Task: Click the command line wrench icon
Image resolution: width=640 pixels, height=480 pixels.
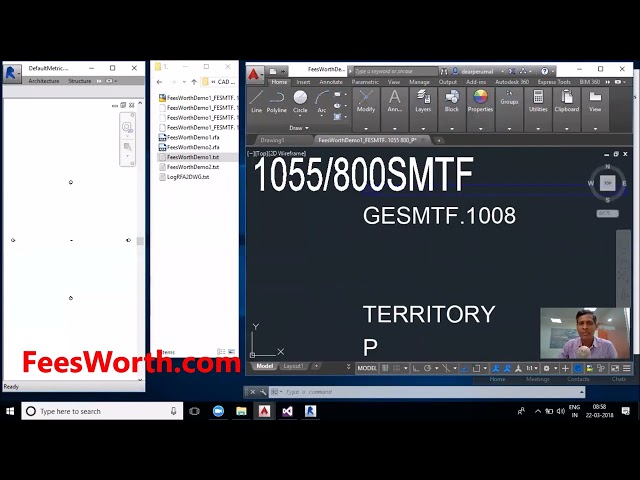Action: 263,392
